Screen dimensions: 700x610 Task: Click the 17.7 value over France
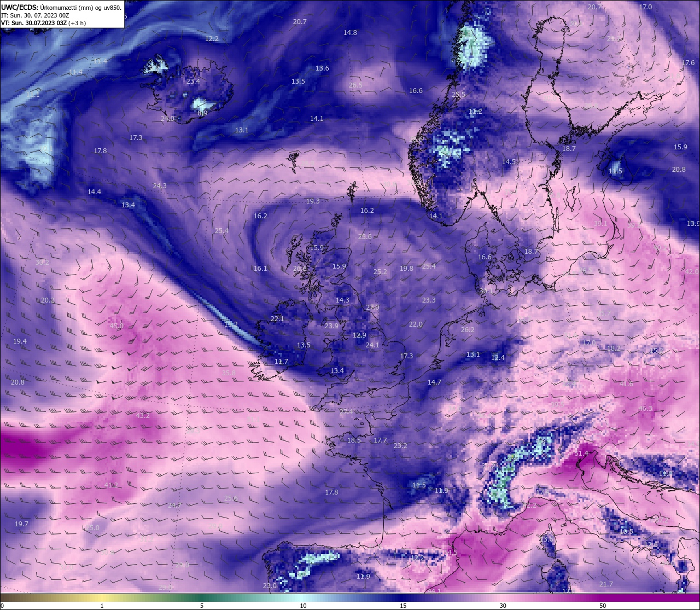pyautogui.click(x=380, y=440)
